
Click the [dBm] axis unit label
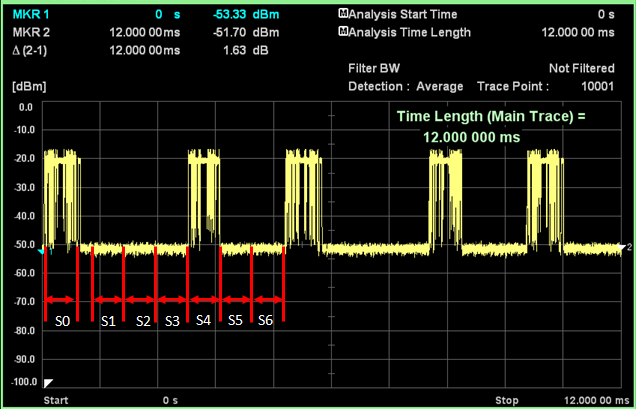29,86
